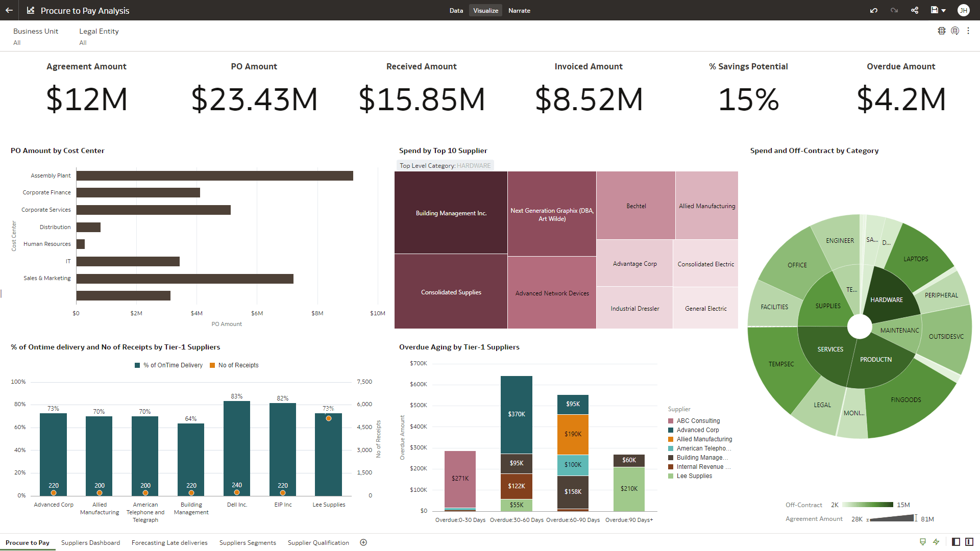The image size is (980, 551).
Task: Open the Share icon in the header
Action: coord(915,10)
